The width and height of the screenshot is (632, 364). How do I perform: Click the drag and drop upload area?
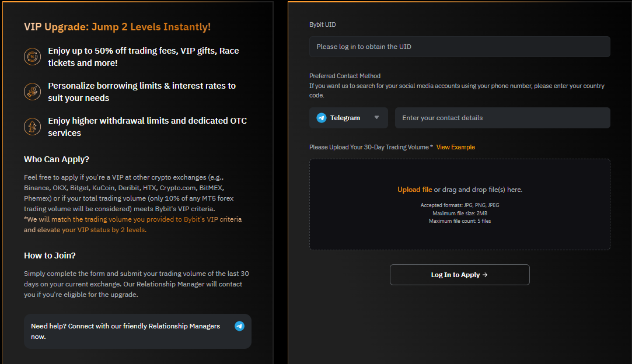[459, 204]
